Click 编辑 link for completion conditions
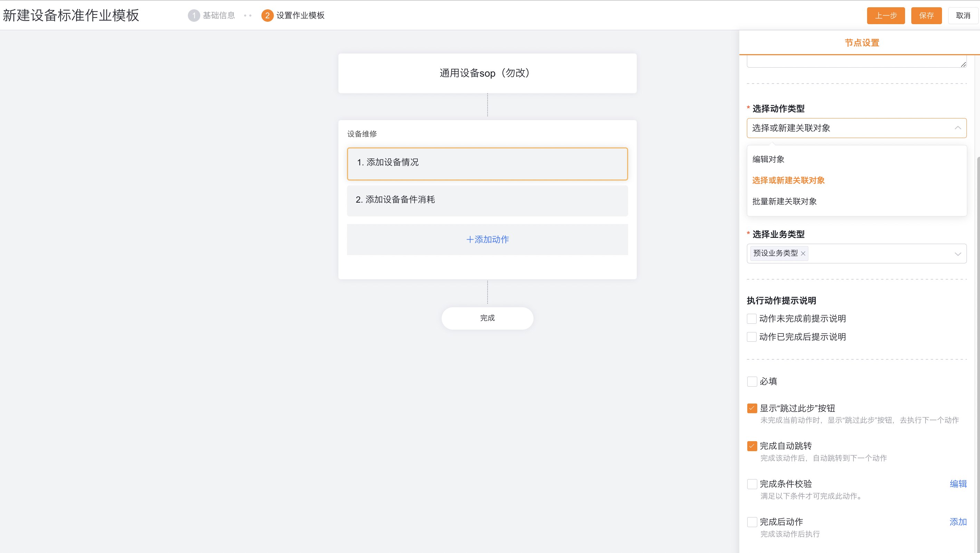 click(958, 484)
